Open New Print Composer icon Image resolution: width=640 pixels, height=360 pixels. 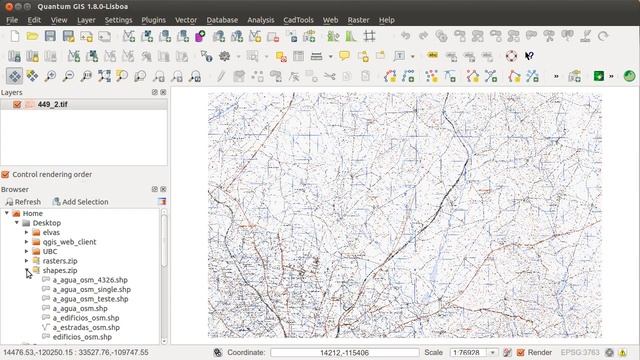point(86,36)
